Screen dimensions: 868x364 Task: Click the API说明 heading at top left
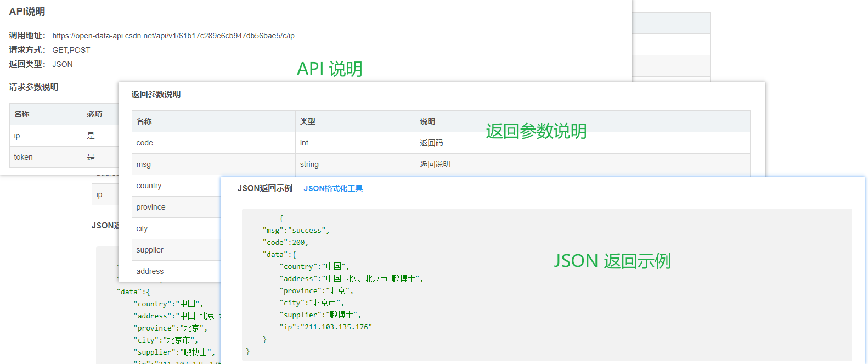27,12
